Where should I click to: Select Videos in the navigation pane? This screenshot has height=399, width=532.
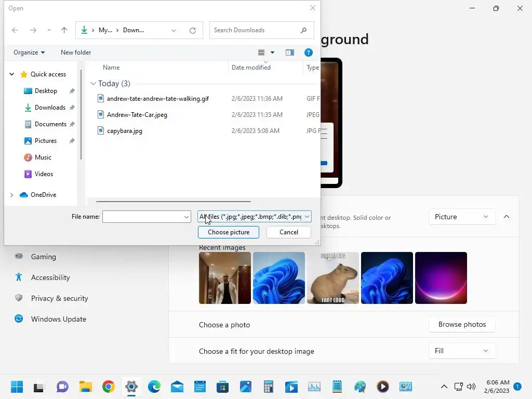coord(44,174)
